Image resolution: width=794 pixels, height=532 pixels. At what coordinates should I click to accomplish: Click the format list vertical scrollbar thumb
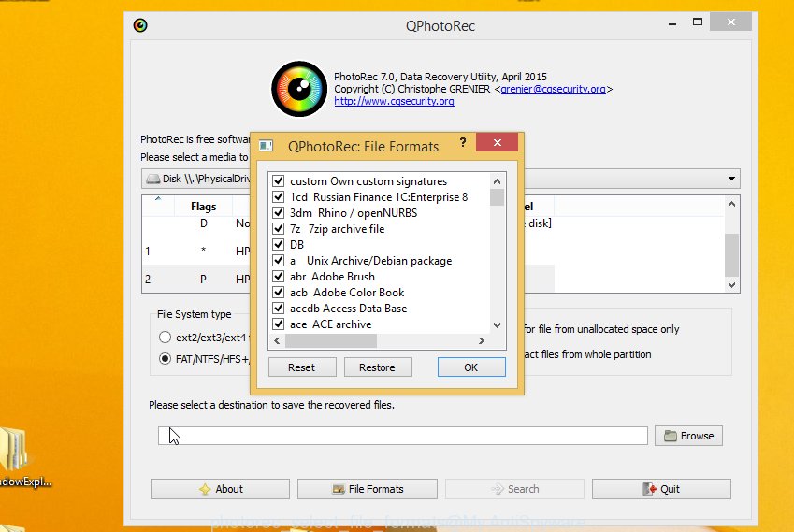click(497, 197)
